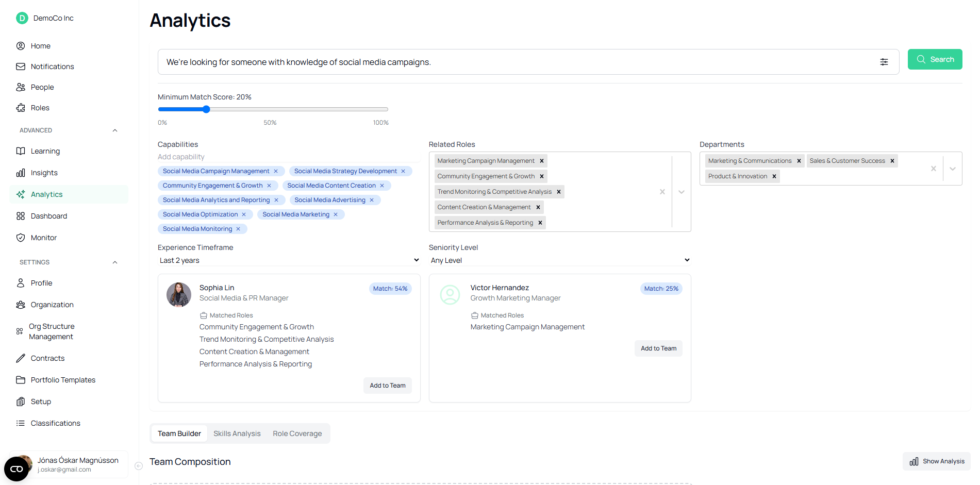Open the Experience Timeframe dropdown

coord(289,260)
